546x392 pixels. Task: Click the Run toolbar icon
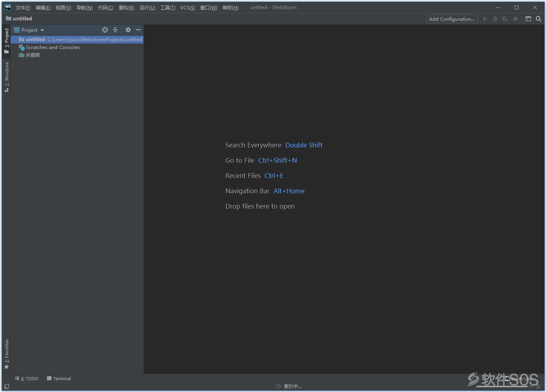click(x=485, y=19)
